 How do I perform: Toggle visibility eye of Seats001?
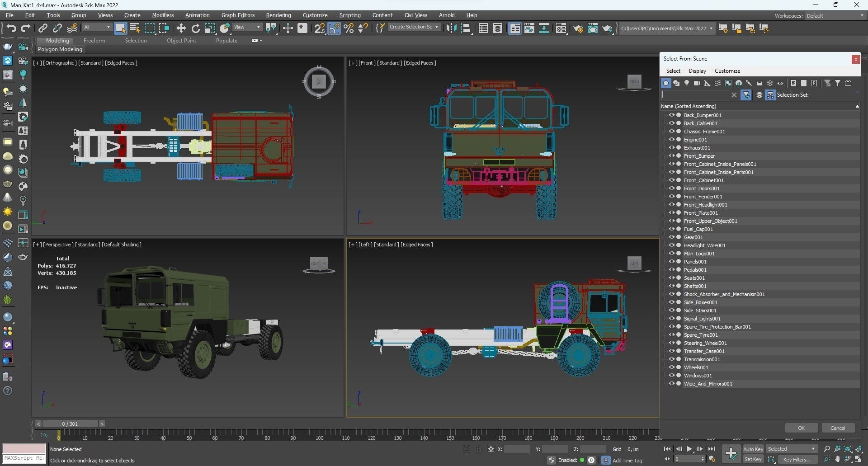[x=672, y=278]
